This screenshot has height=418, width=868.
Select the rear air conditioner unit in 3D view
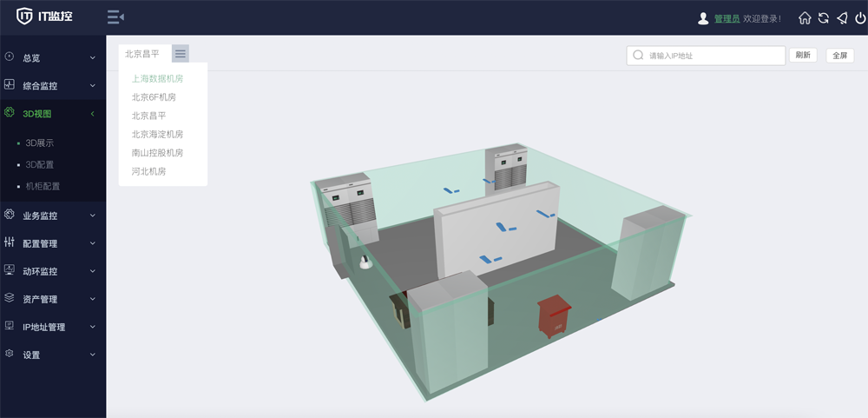click(506, 169)
